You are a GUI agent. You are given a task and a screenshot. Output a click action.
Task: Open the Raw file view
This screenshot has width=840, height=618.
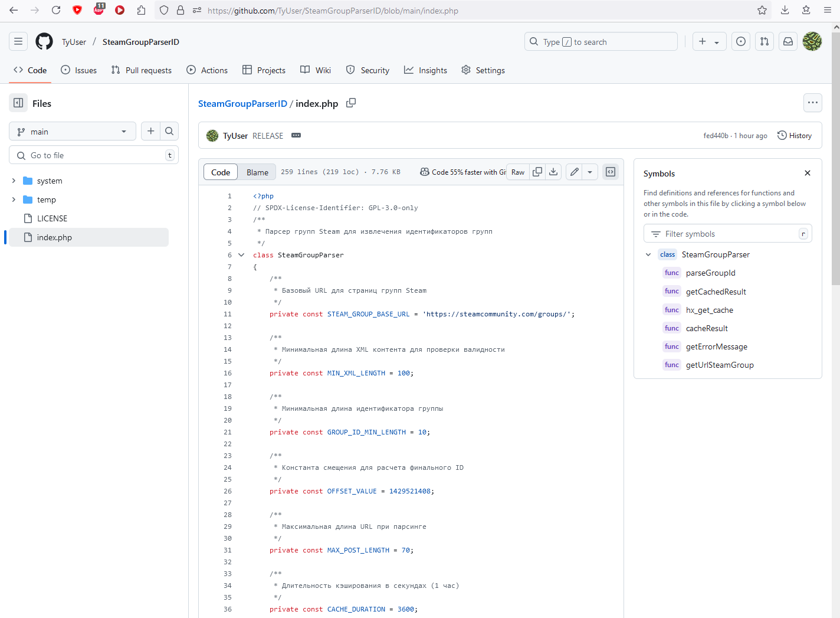point(518,172)
